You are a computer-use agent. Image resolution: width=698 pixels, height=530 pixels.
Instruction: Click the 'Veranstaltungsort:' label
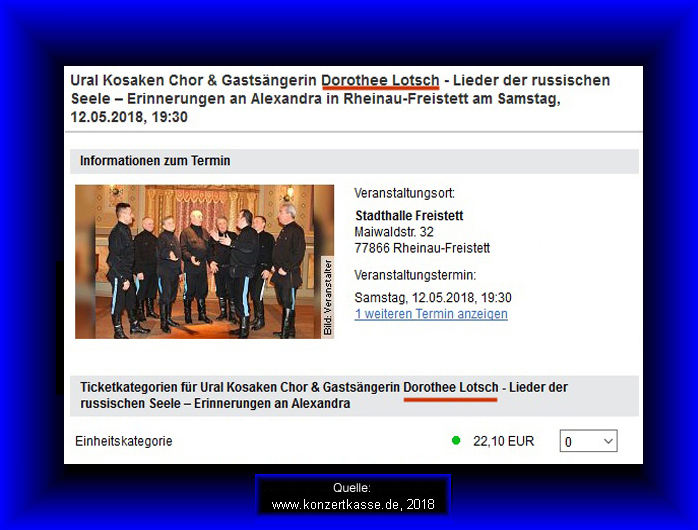pyautogui.click(x=404, y=193)
